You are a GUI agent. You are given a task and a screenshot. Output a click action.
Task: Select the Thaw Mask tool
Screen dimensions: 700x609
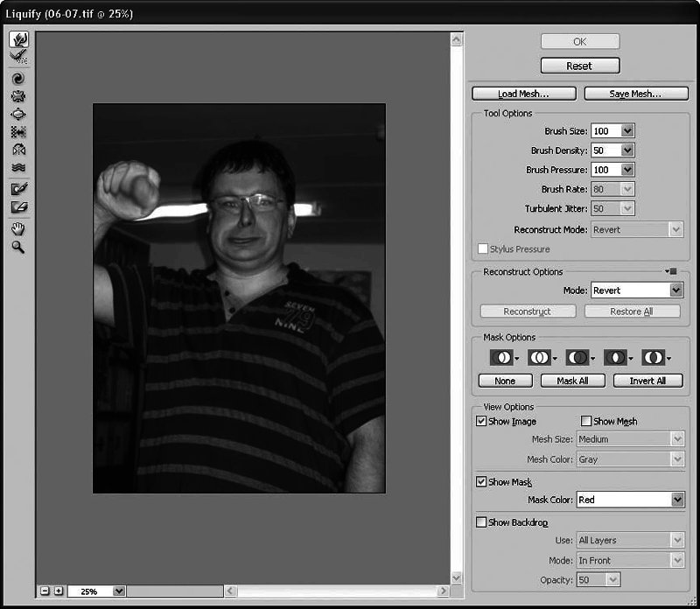click(x=18, y=207)
